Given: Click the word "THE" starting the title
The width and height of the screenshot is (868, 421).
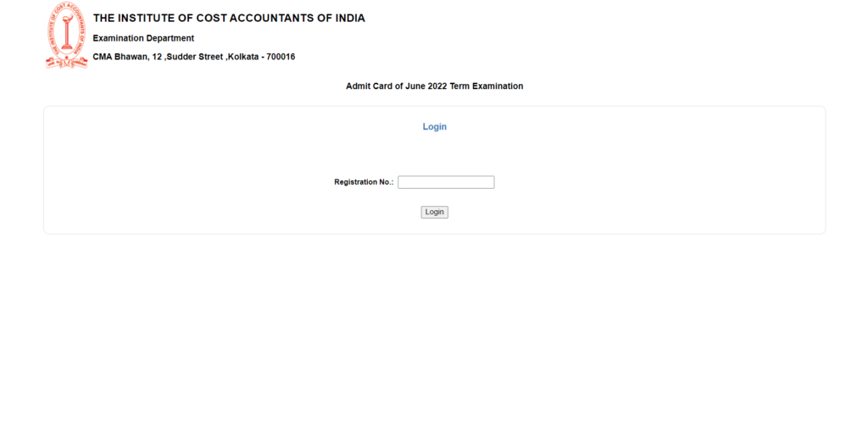Looking at the screenshot, I should coord(103,19).
